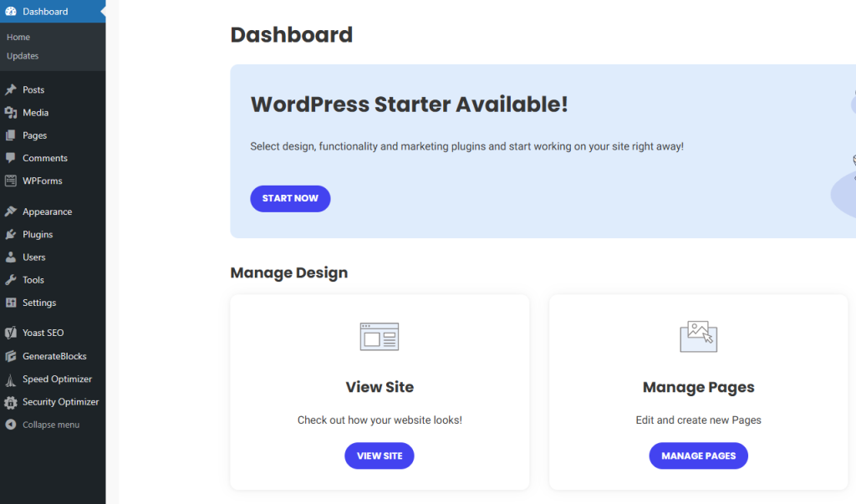
Task: Click the Appearance paintbrush icon
Action: [10, 211]
